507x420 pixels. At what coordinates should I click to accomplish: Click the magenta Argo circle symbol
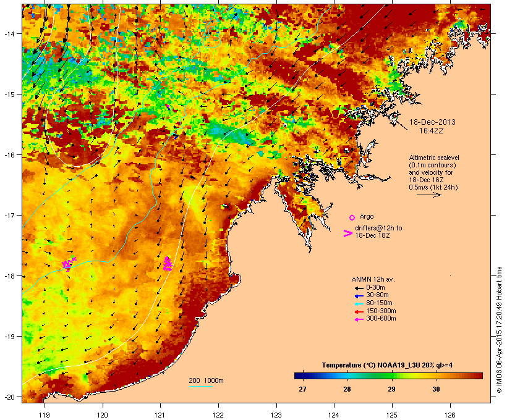point(352,217)
